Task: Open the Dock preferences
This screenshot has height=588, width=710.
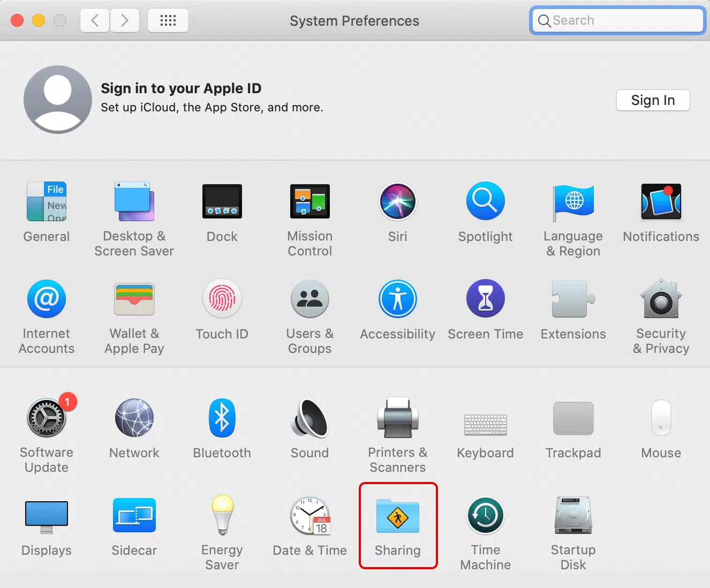Action: tap(222, 202)
